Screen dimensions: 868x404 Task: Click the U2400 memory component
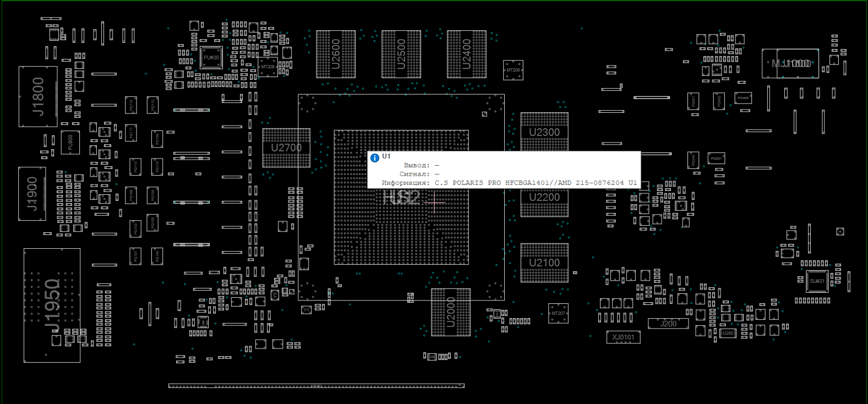point(466,54)
